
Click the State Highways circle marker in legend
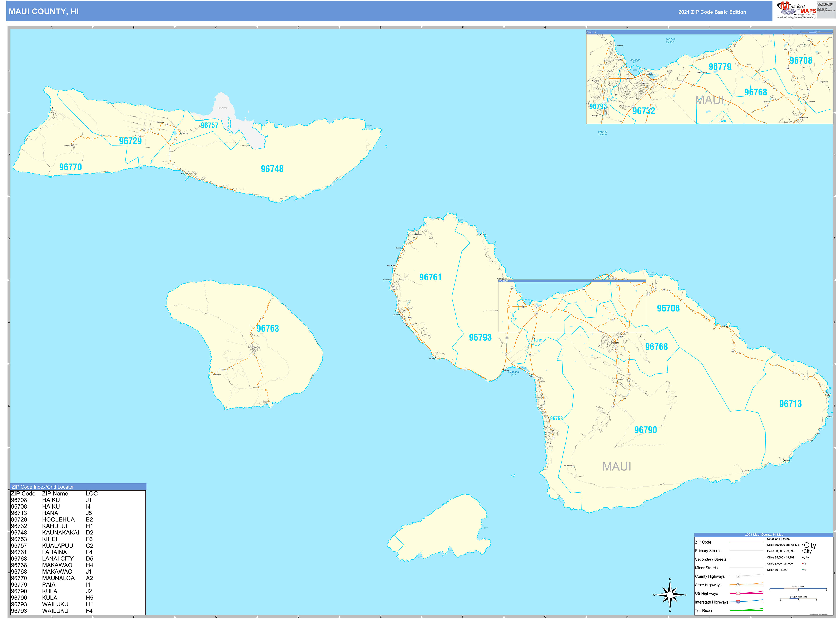tap(738, 584)
